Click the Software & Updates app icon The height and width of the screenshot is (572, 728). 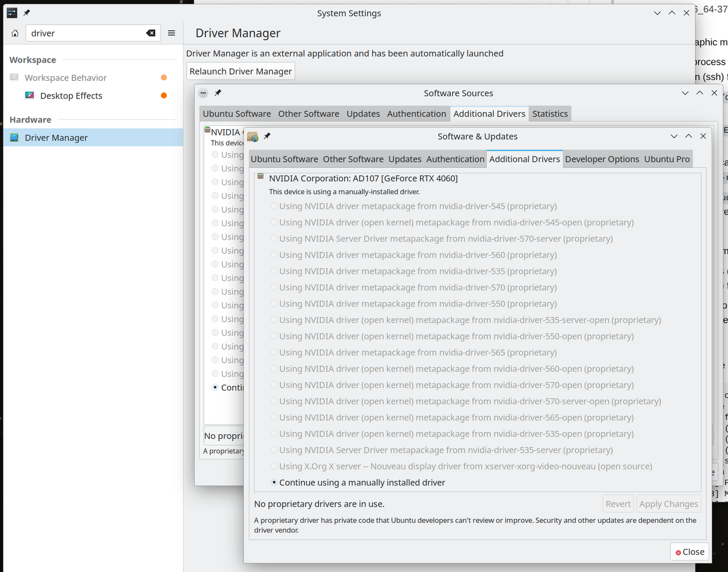(253, 137)
